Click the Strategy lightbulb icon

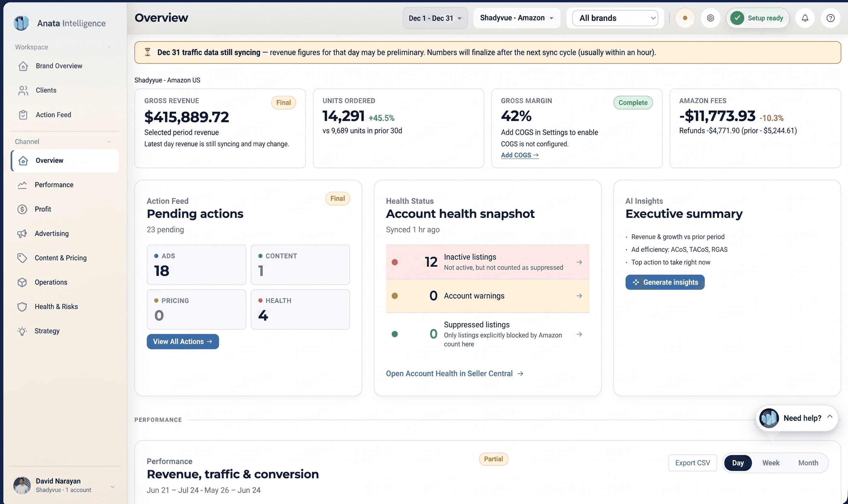coord(22,331)
